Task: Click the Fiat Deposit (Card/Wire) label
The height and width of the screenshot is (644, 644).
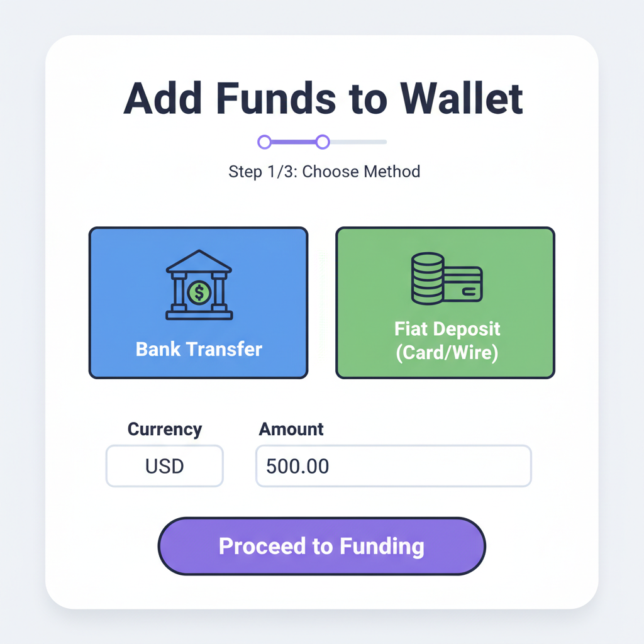Action: click(447, 340)
